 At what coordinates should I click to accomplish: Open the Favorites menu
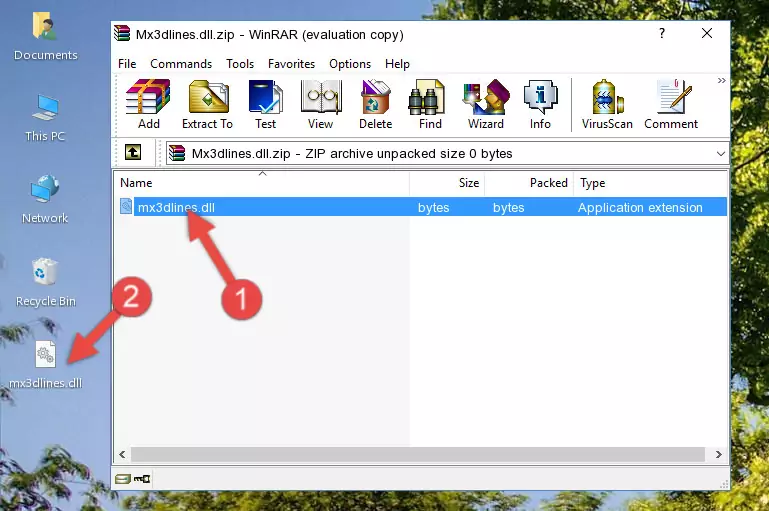click(x=291, y=64)
